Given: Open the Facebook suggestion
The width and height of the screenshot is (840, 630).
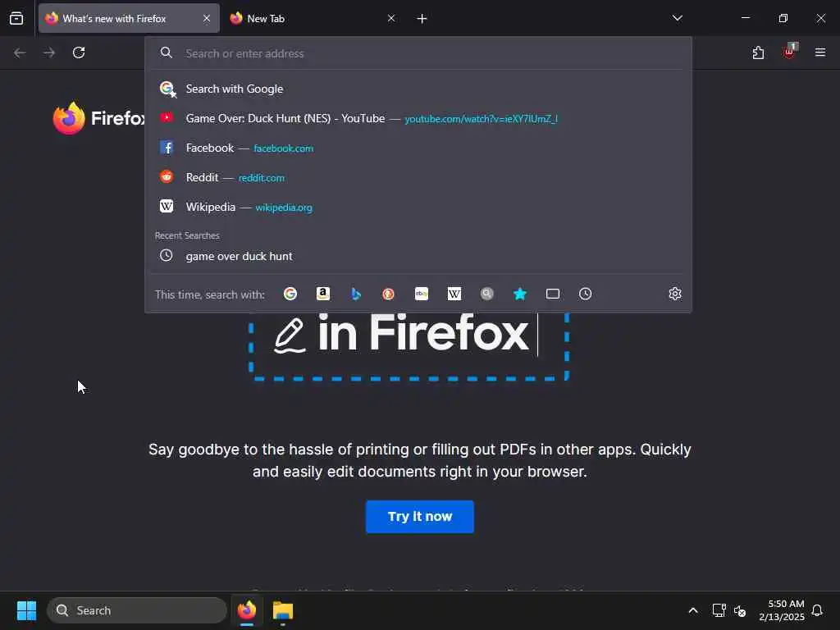Looking at the screenshot, I should pyautogui.click(x=418, y=148).
